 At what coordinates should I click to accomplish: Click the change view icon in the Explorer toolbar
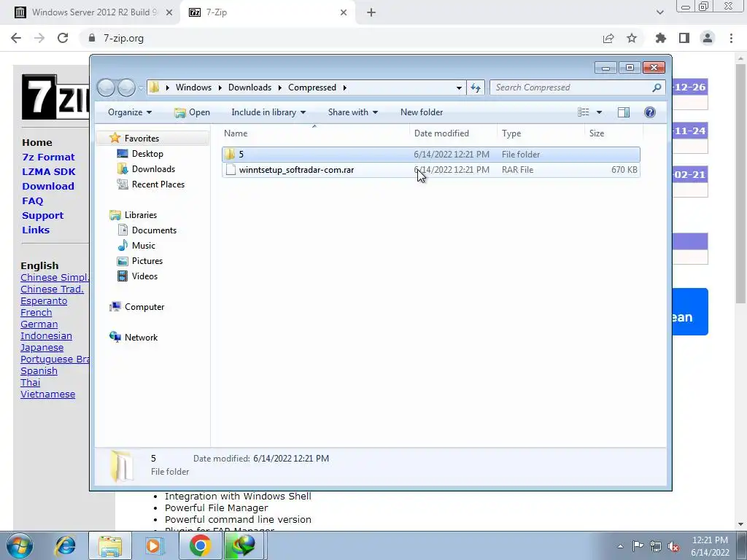click(584, 112)
